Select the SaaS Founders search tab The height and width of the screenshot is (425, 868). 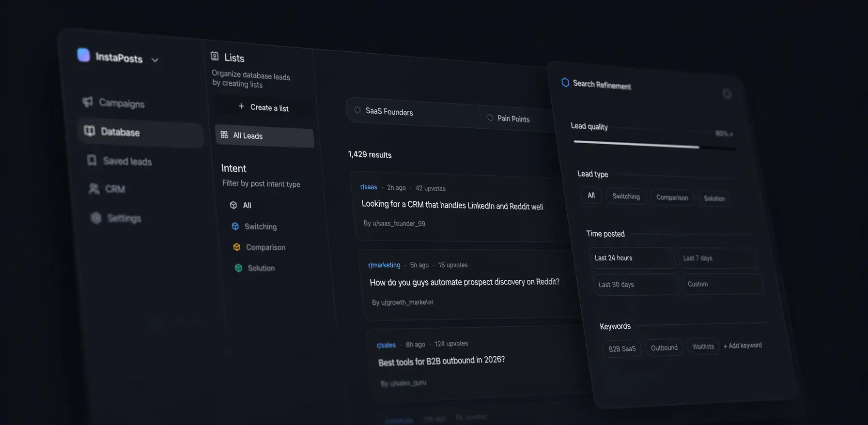(413, 112)
